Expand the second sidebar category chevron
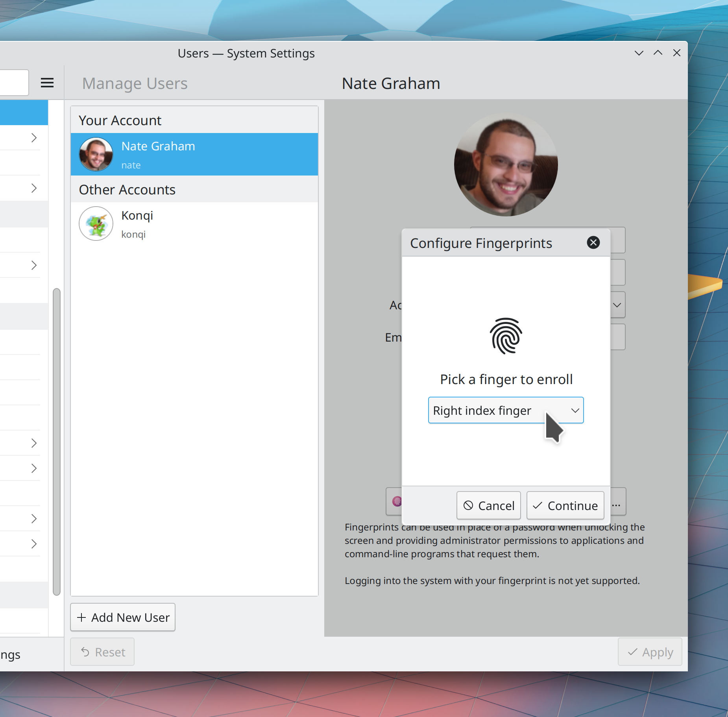This screenshot has height=717, width=728. coord(34,188)
